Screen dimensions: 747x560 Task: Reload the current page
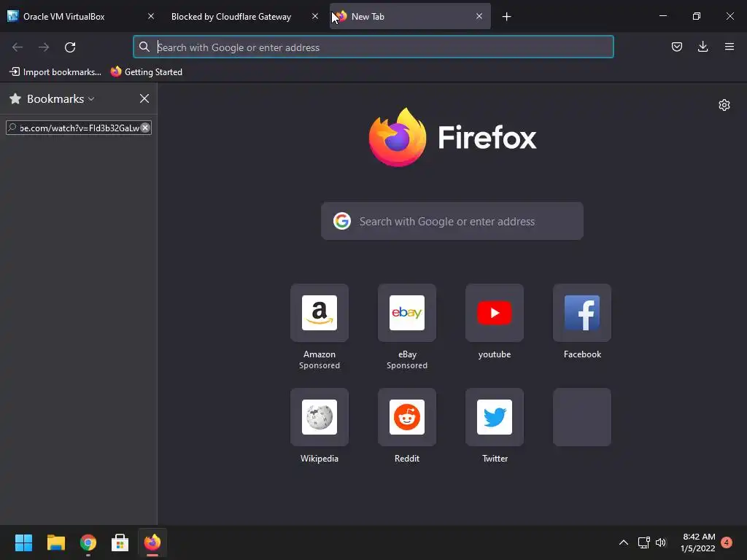click(x=70, y=47)
